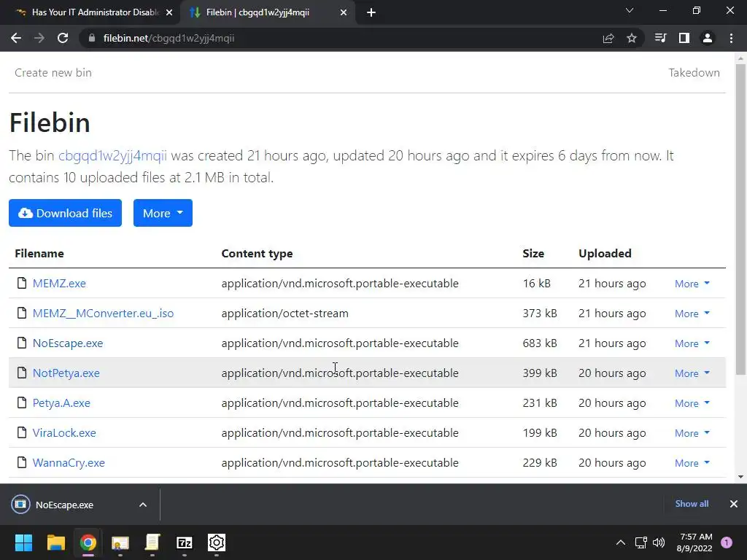Expand the NoEscape.exe download item menu

click(143, 505)
